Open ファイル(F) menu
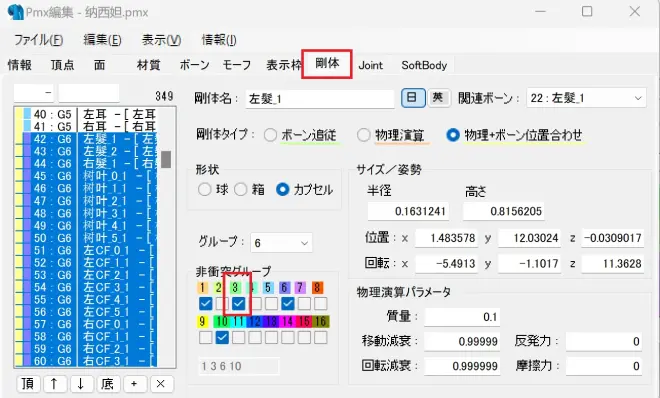This screenshot has width=660, height=398. tap(38, 40)
